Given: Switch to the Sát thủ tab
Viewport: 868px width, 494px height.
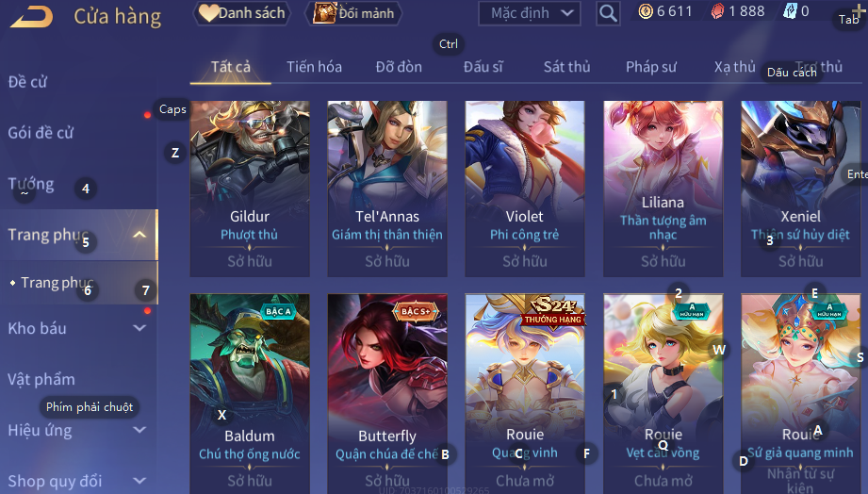Looking at the screenshot, I should pyautogui.click(x=566, y=67).
